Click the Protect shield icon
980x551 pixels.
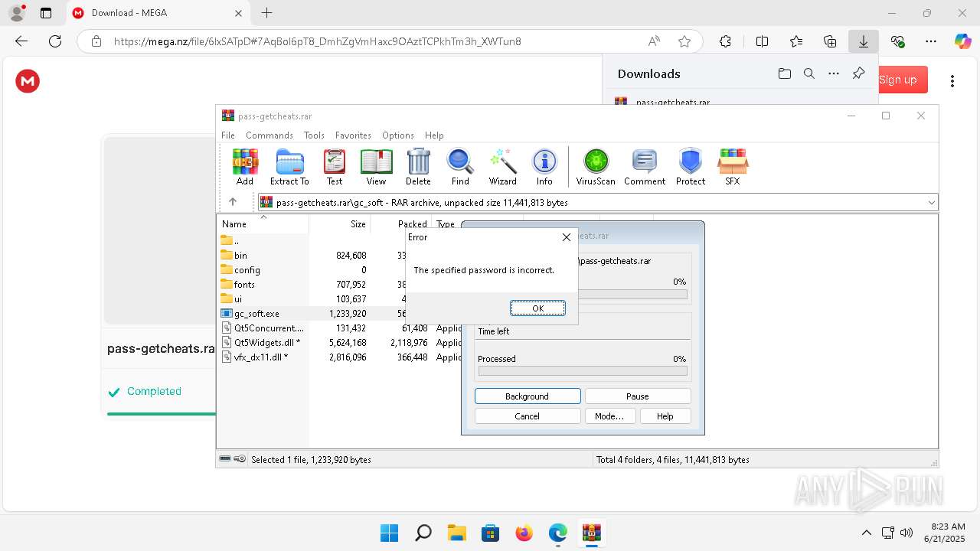(x=691, y=167)
